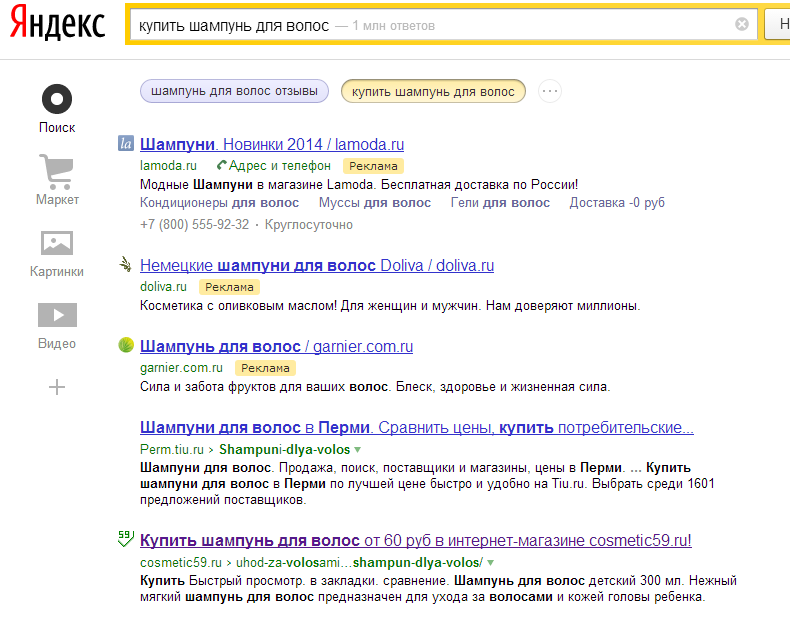The image size is (790, 619).
Task: Switch to the Картинки section label
Action: pyautogui.click(x=57, y=271)
